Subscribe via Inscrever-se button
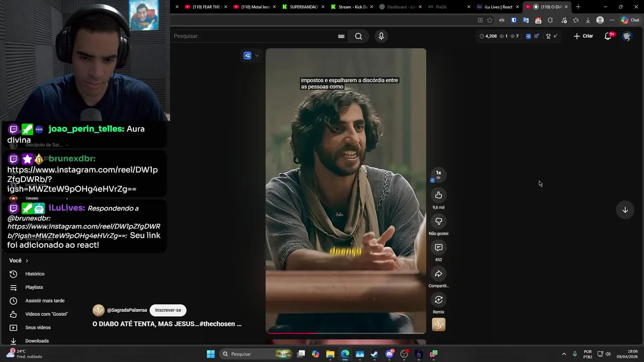 click(x=168, y=310)
